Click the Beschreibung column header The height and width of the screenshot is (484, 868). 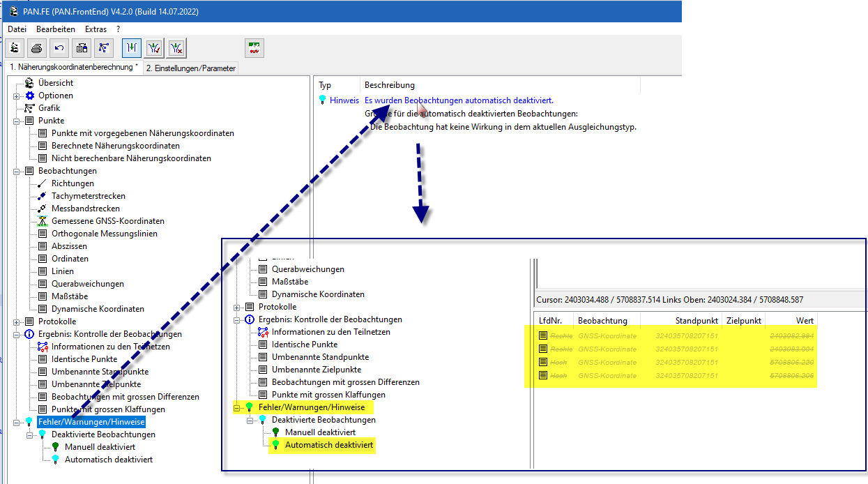tap(389, 85)
